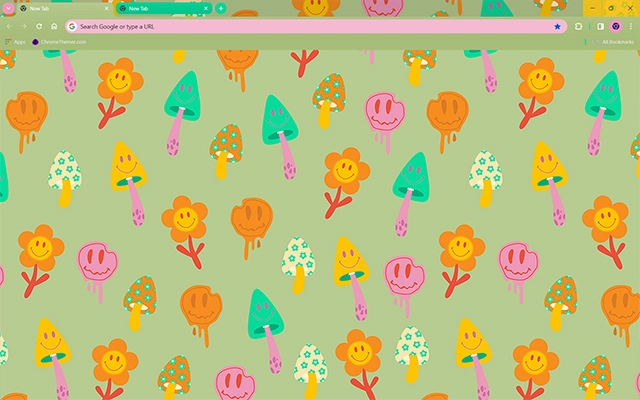The height and width of the screenshot is (400, 640).
Task: Reload the current page
Action: pyautogui.click(x=39, y=27)
